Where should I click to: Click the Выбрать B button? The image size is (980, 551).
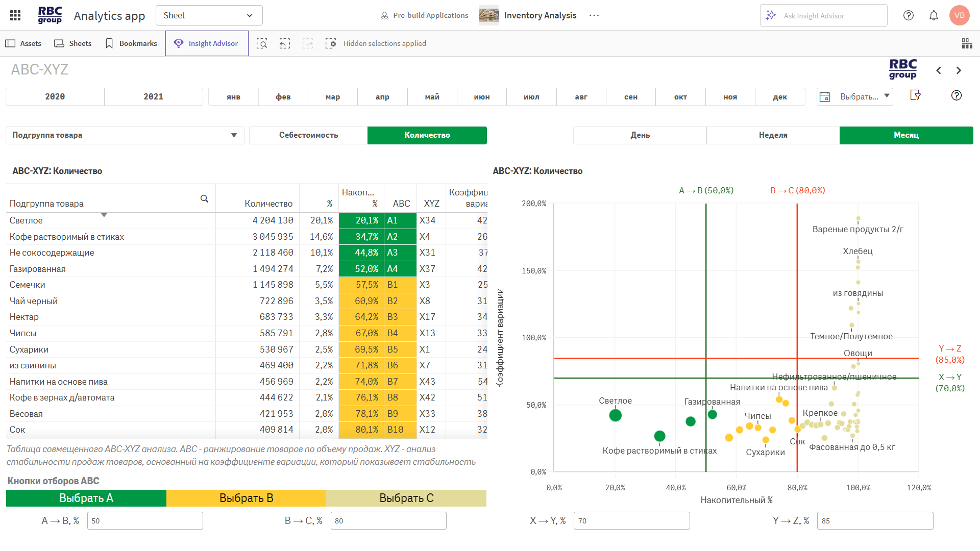[246, 498]
